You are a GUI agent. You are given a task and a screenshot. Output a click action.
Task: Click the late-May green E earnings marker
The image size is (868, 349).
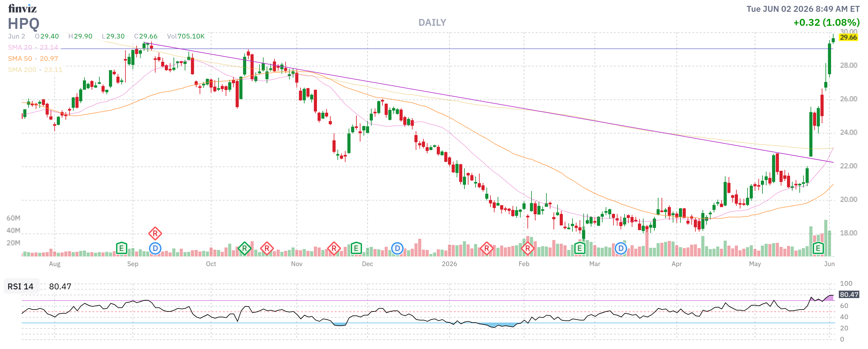818,249
